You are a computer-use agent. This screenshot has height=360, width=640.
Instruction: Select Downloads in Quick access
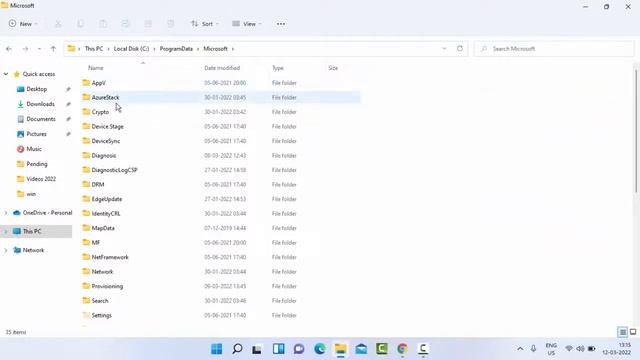[x=40, y=104]
